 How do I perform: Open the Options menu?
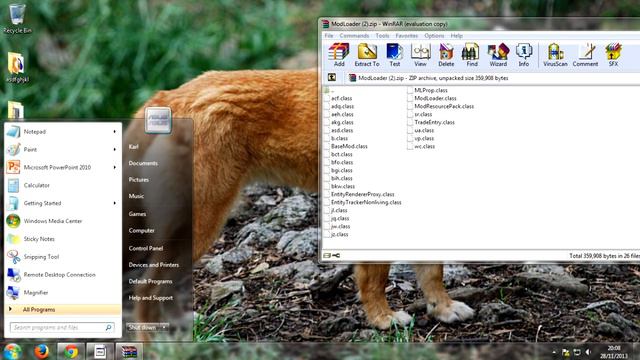[x=434, y=36]
